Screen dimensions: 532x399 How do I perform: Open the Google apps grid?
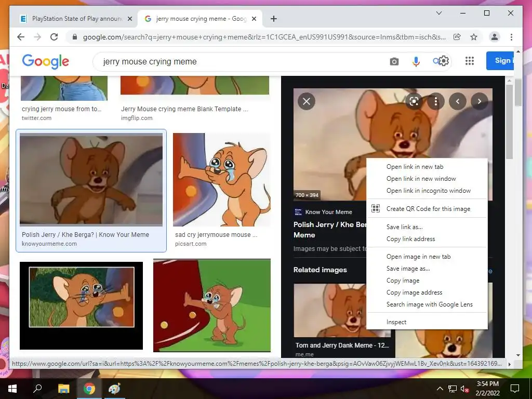pos(470,61)
